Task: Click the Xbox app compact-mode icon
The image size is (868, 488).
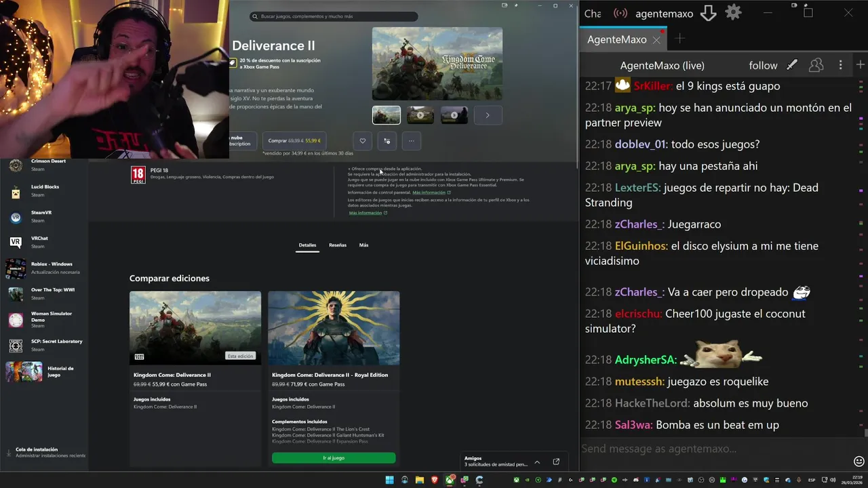Action: (x=505, y=5)
